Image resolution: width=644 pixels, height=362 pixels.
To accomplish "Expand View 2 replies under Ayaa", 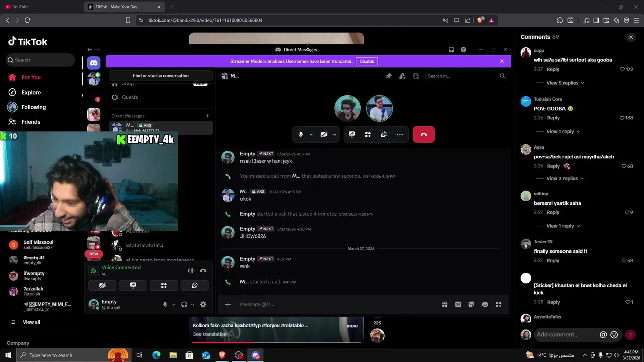I will [565, 178].
